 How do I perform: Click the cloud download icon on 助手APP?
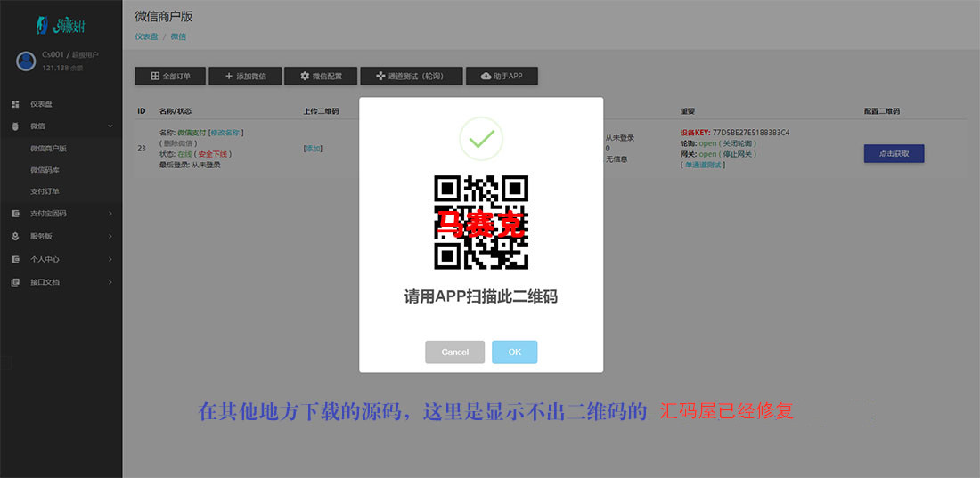486,77
